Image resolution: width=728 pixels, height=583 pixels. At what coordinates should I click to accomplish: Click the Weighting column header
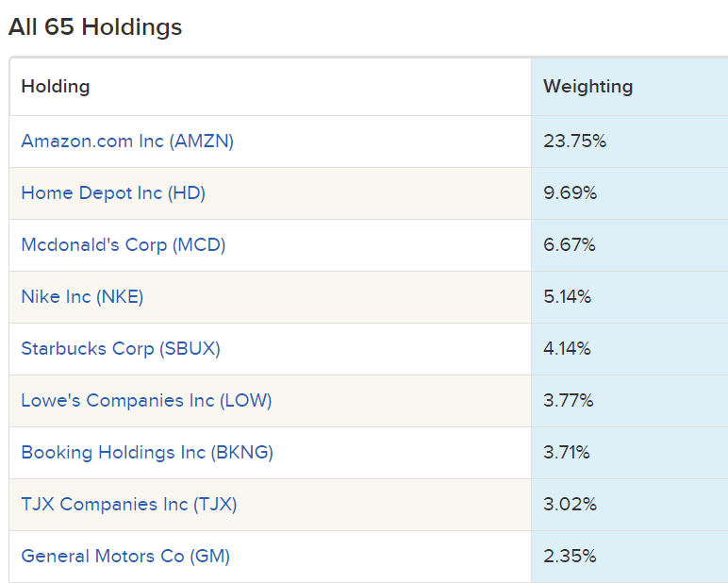tap(588, 87)
